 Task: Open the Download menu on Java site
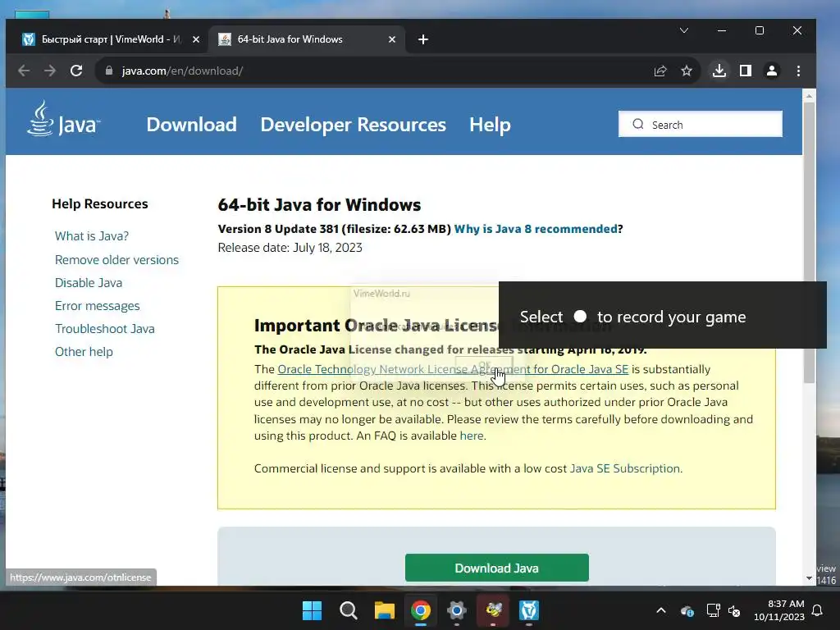tap(191, 125)
